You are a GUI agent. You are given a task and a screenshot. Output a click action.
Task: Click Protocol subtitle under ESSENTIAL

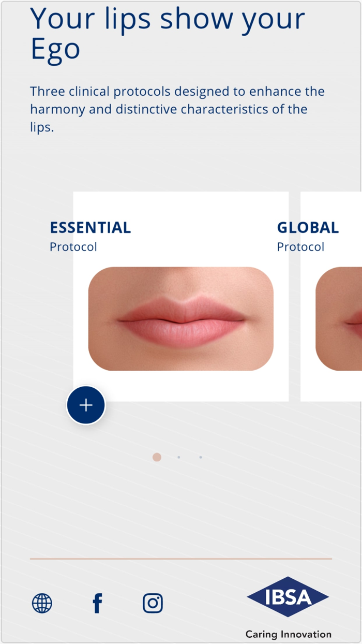coord(73,247)
